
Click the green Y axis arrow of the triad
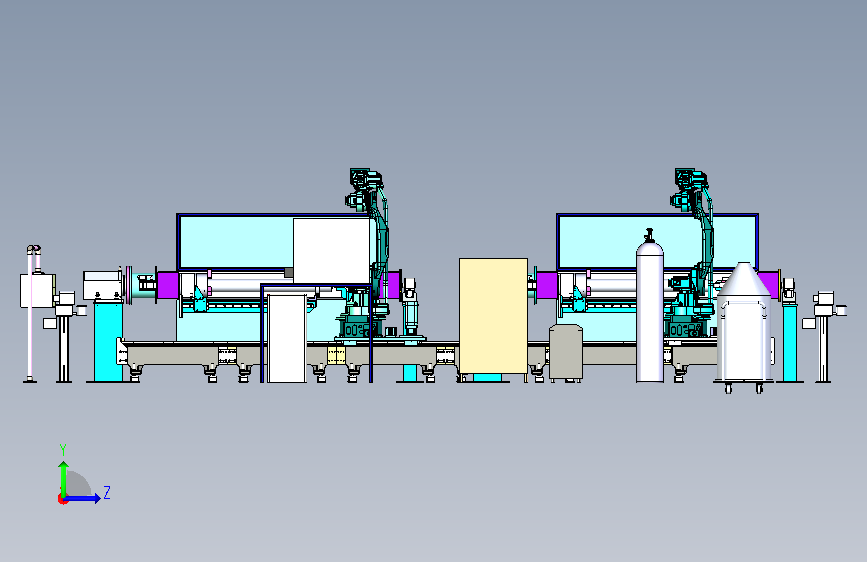point(64,478)
